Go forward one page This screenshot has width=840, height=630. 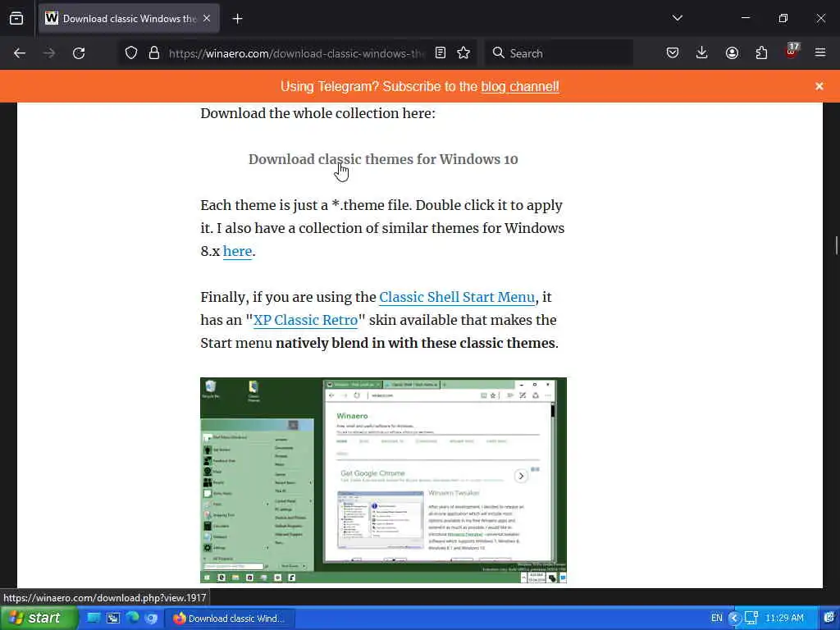click(x=49, y=53)
